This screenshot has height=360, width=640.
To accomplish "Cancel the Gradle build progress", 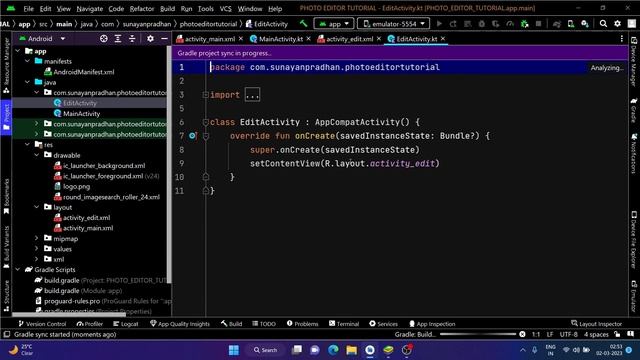I will [x=522, y=334].
